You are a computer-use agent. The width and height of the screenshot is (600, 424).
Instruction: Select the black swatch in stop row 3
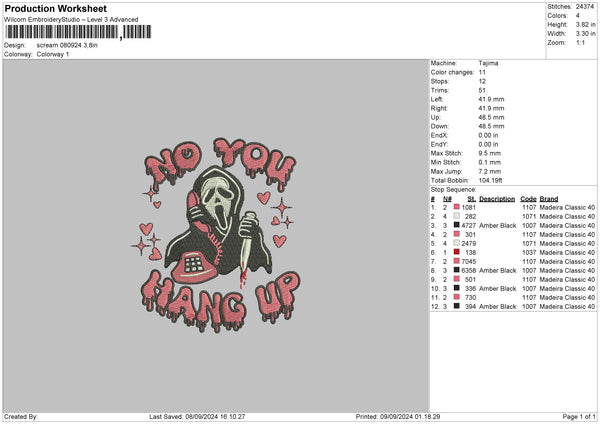click(x=457, y=225)
